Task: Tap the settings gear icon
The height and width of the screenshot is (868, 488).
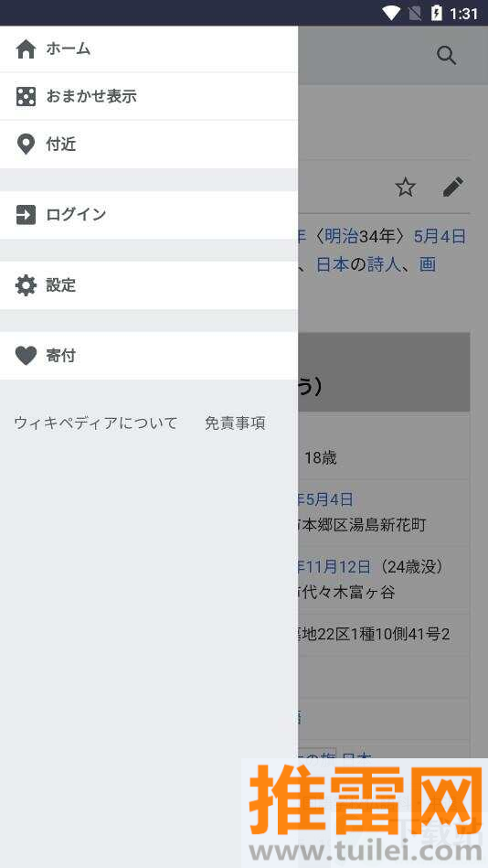Action: [x=26, y=285]
